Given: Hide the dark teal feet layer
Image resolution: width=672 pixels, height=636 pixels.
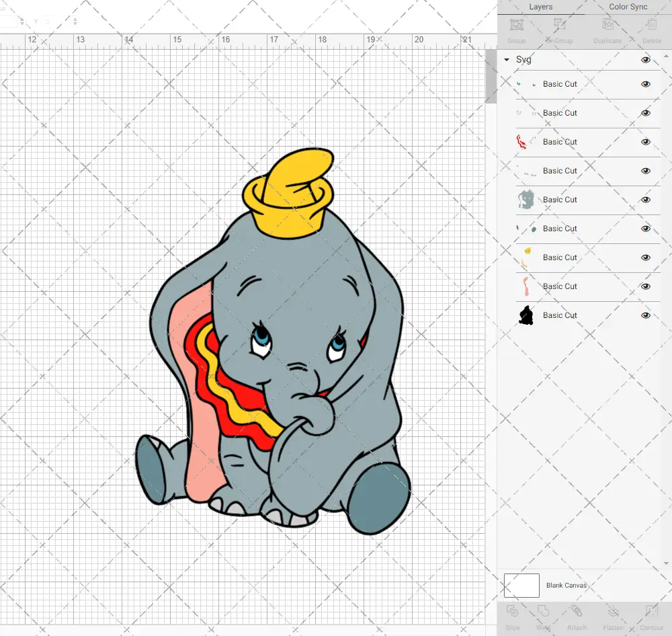Looking at the screenshot, I should coord(645,229).
